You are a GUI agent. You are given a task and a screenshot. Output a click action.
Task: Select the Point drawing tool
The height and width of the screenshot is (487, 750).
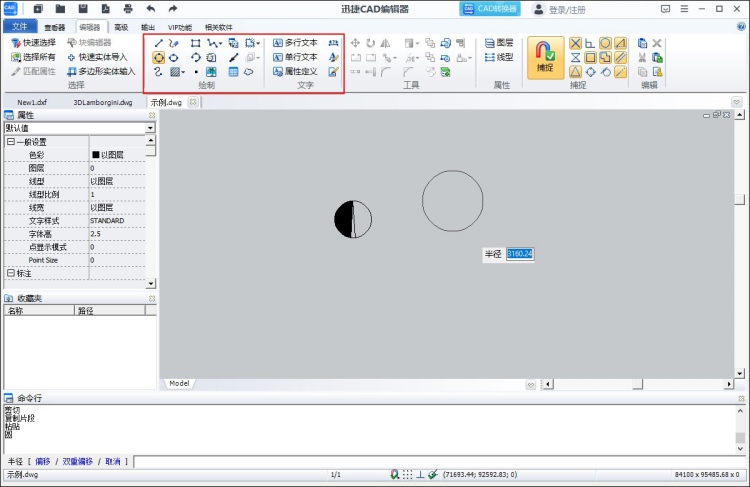196,72
